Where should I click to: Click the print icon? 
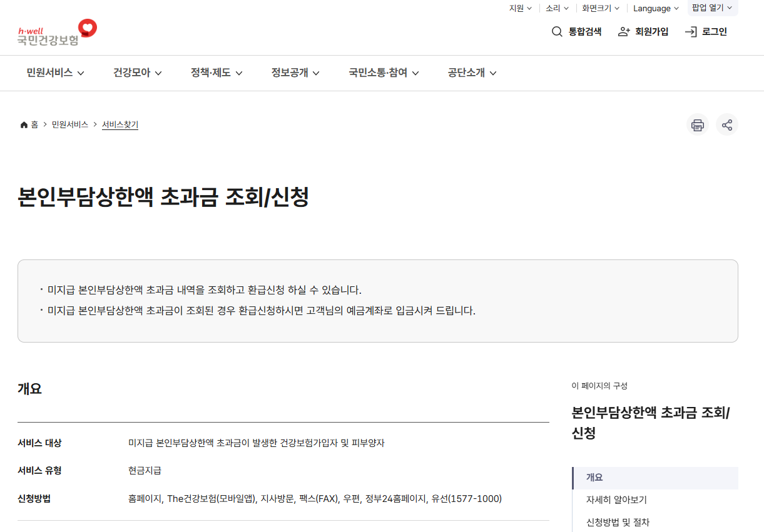pyautogui.click(x=697, y=124)
